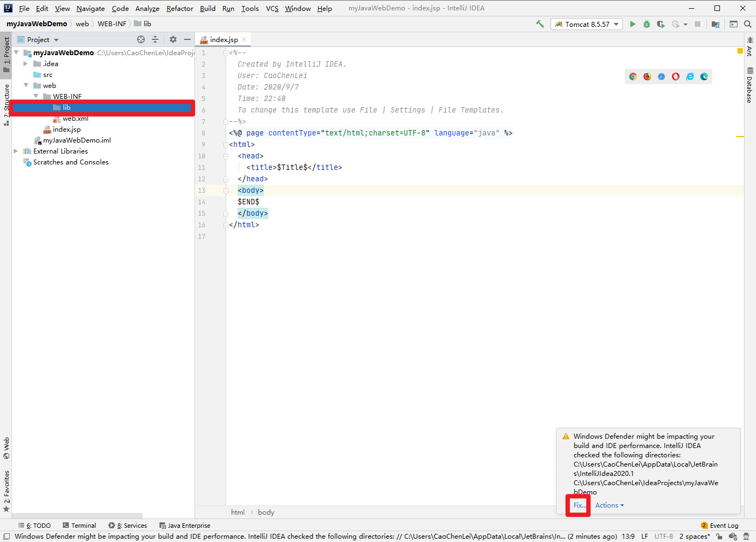Toggle the Ant tool window button
The image size is (756, 542).
point(749,46)
